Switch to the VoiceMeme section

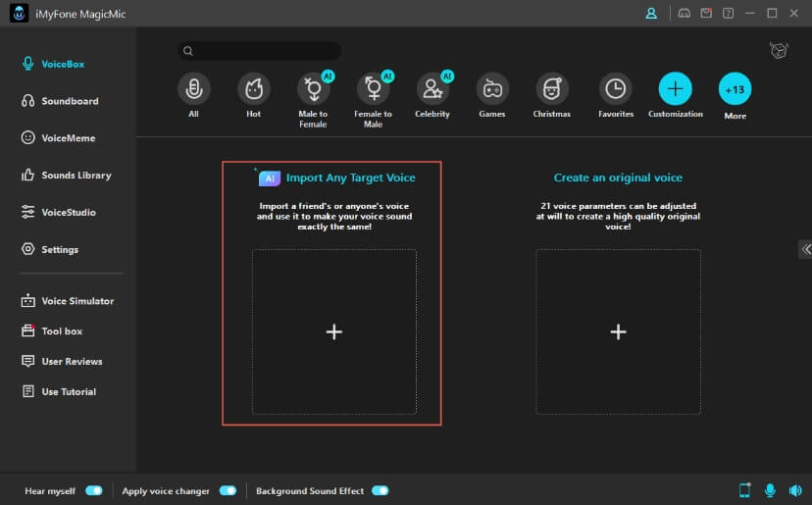(x=58, y=138)
